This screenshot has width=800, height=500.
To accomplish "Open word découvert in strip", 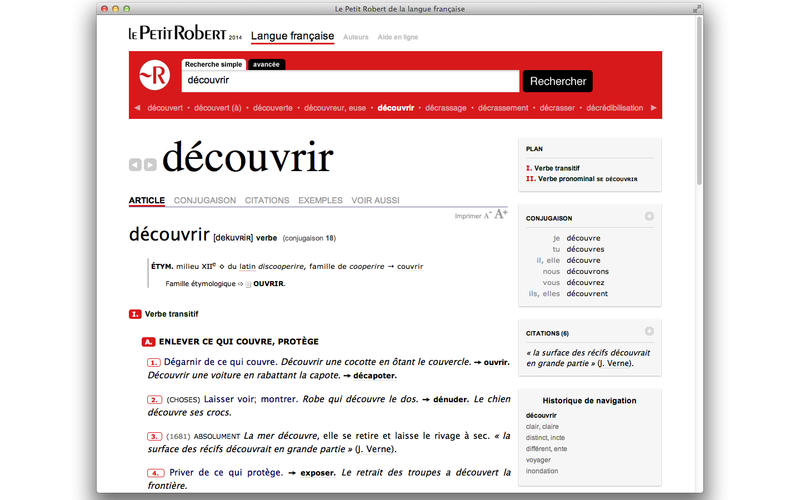I will (165, 108).
